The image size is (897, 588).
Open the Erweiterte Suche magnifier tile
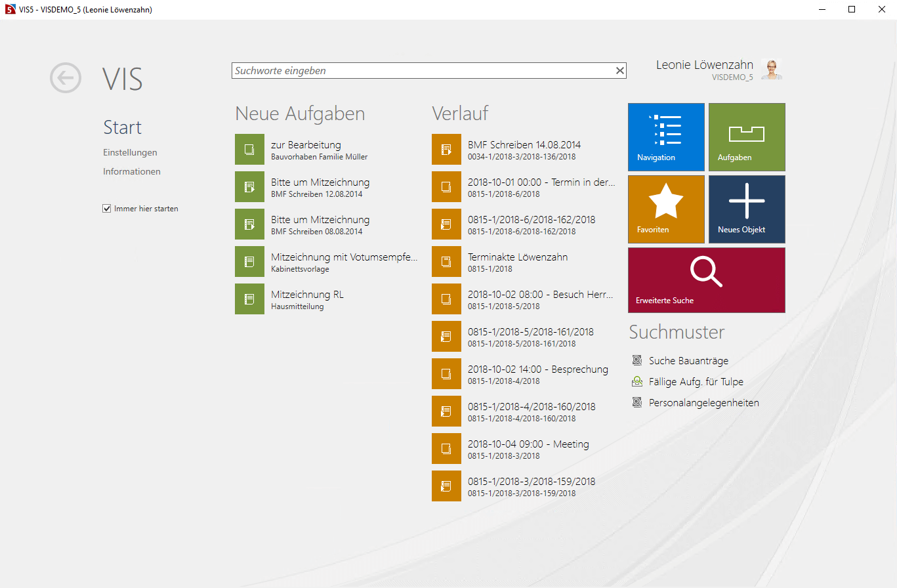tap(707, 280)
